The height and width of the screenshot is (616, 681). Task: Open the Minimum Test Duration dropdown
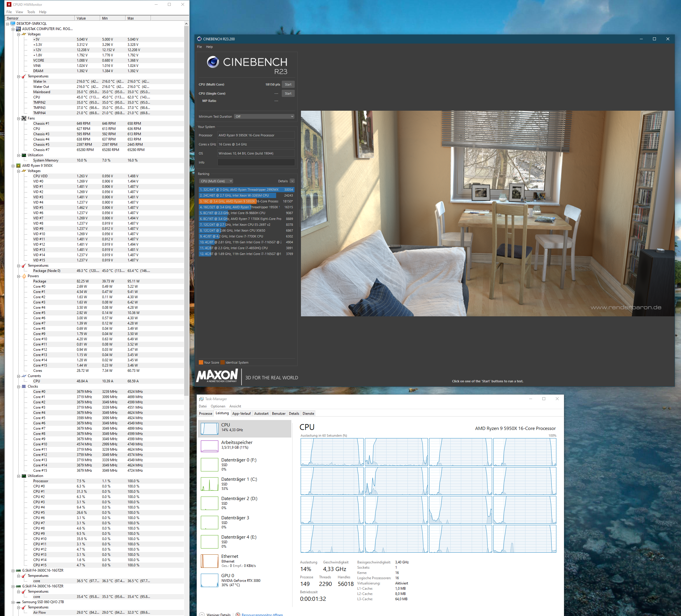point(264,116)
